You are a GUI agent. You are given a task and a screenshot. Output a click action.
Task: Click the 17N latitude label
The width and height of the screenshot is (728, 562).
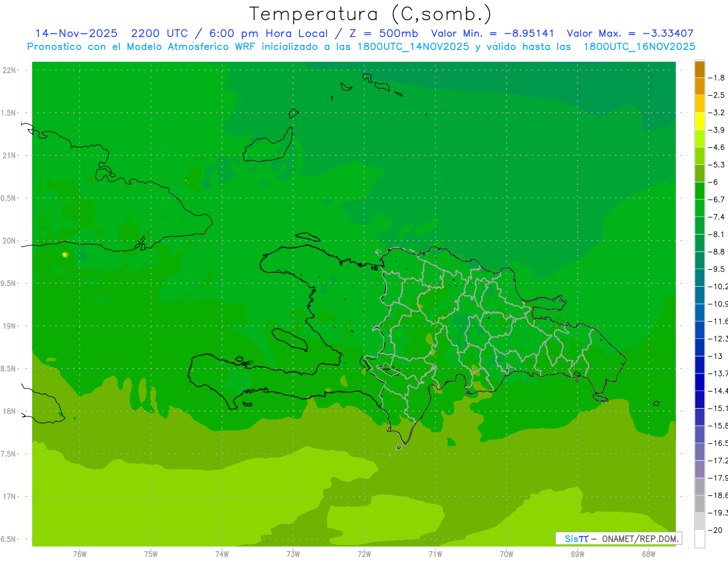click(10, 497)
